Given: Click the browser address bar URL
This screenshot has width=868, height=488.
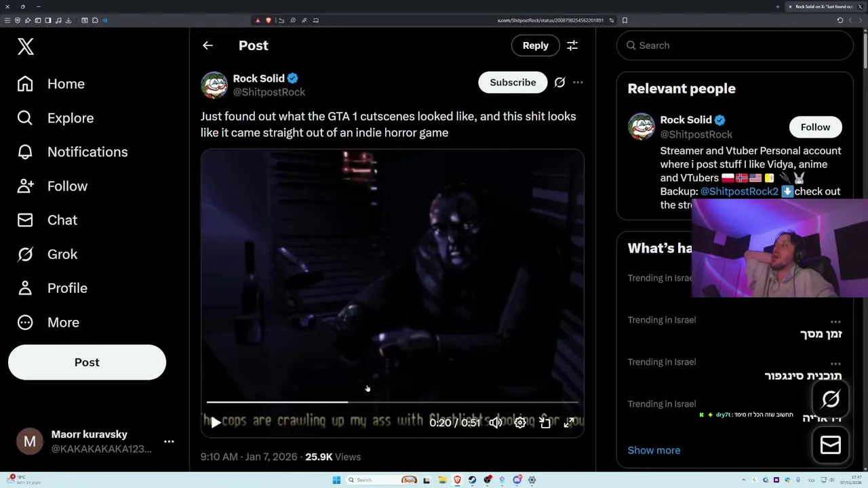Looking at the screenshot, I should [x=550, y=20].
